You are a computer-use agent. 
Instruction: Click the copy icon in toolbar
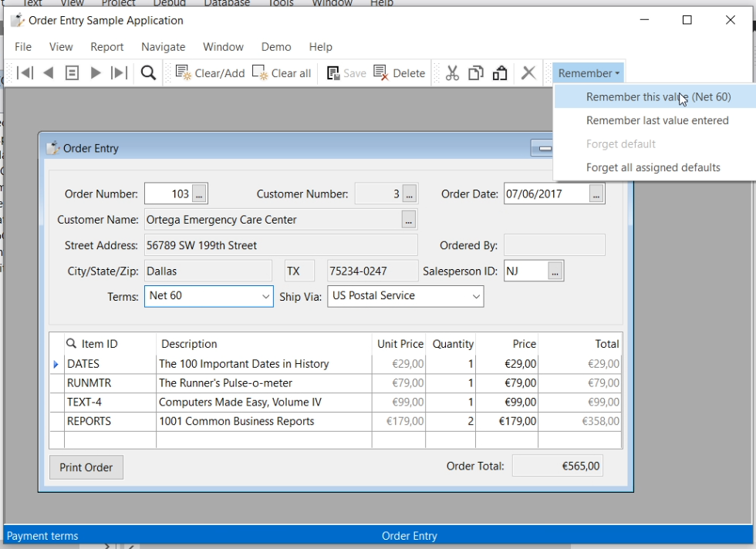pyautogui.click(x=476, y=73)
